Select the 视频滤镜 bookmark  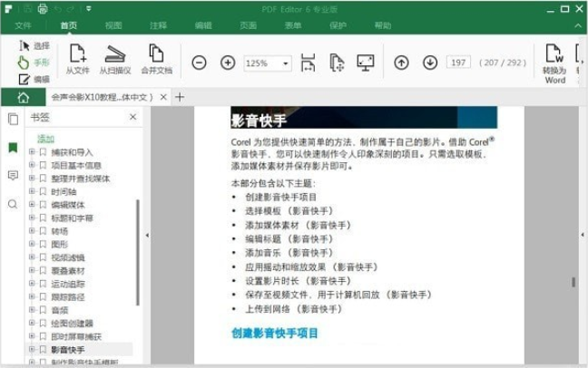pyautogui.click(x=68, y=257)
